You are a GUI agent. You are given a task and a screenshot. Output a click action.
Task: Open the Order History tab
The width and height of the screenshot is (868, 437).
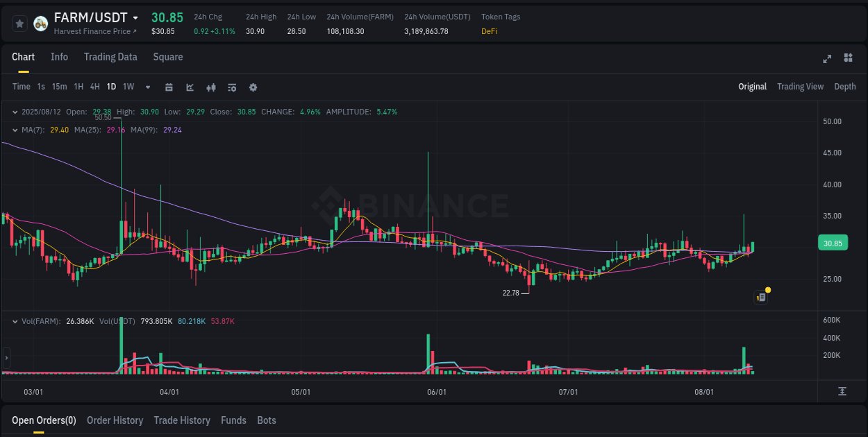click(x=115, y=420)
